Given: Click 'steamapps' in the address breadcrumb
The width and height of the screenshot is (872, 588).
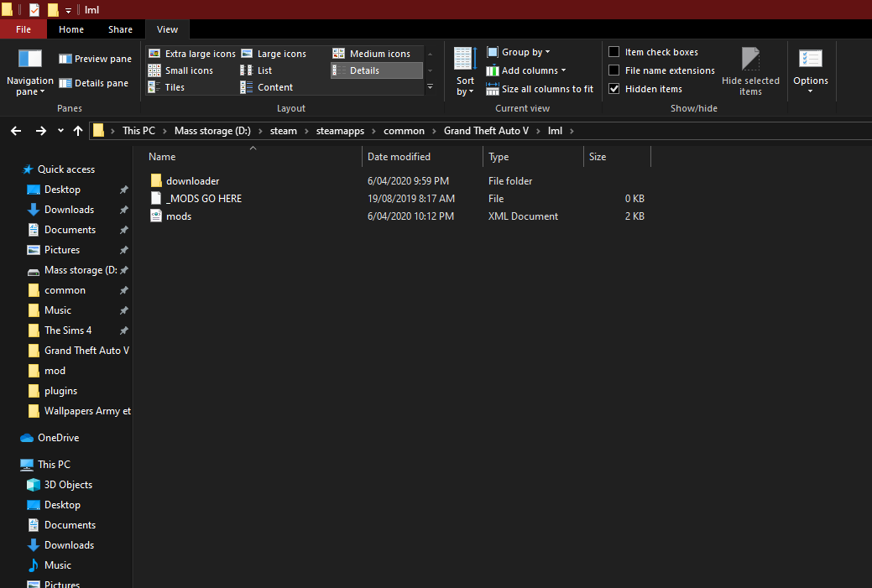Looking at the screenshot, I should click(340, 131).
